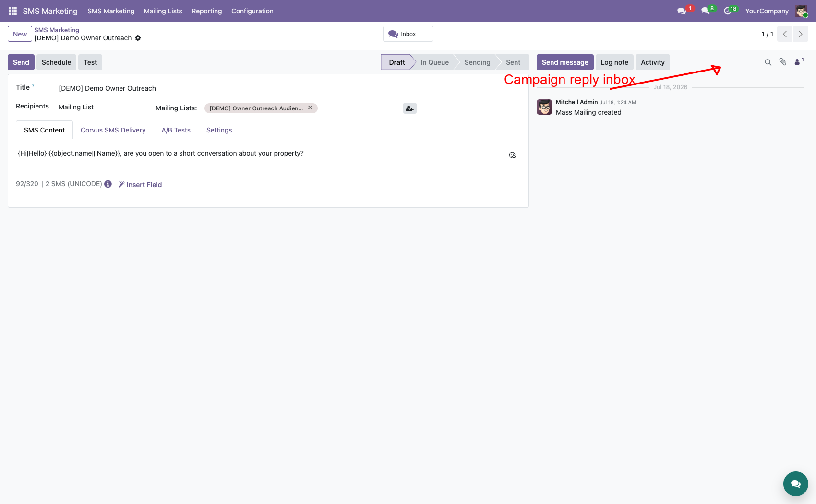The width and height of the screenshot is (816, 504).
Task: Create a New record
Action: [x=20, y=34]
